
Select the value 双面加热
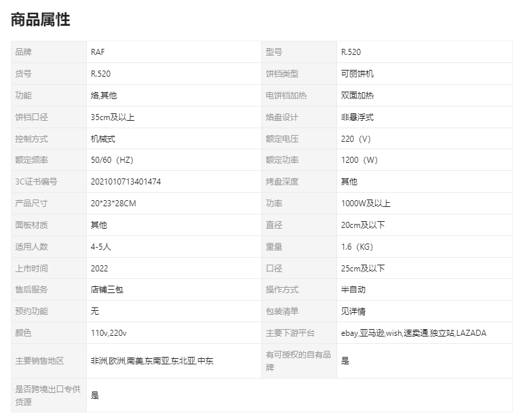click(357, 96)
